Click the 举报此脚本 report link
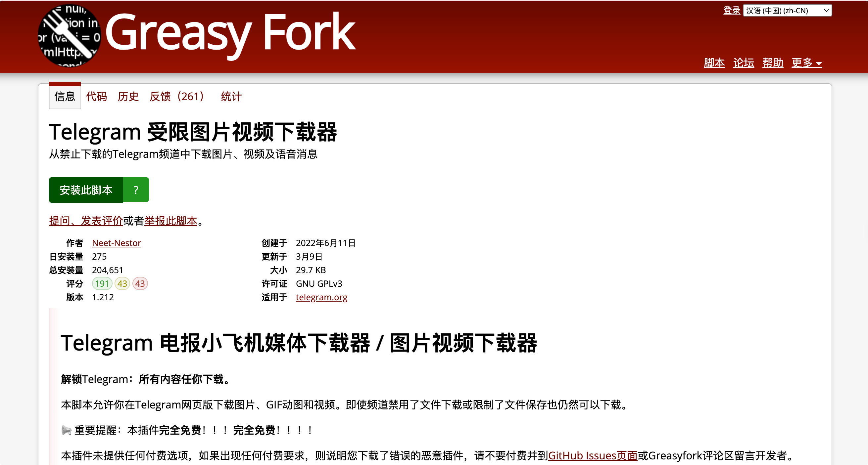 point(170,221)
